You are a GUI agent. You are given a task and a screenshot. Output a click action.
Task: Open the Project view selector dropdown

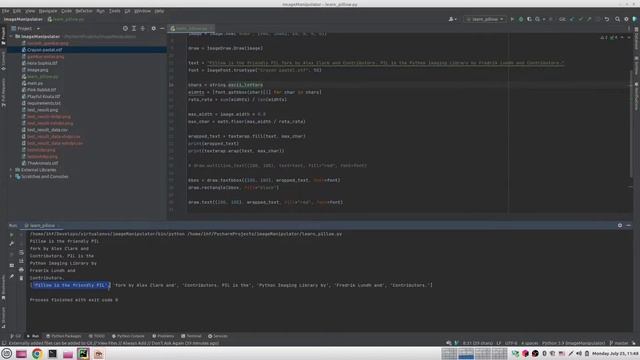pos(25,29)
